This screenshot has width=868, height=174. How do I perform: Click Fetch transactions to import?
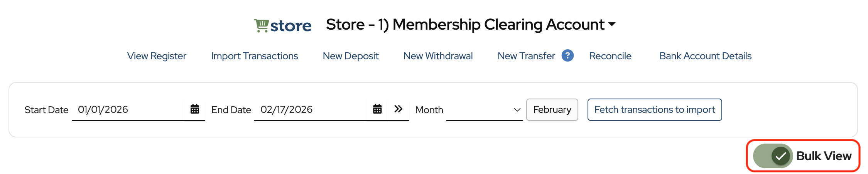click(655, 110)
